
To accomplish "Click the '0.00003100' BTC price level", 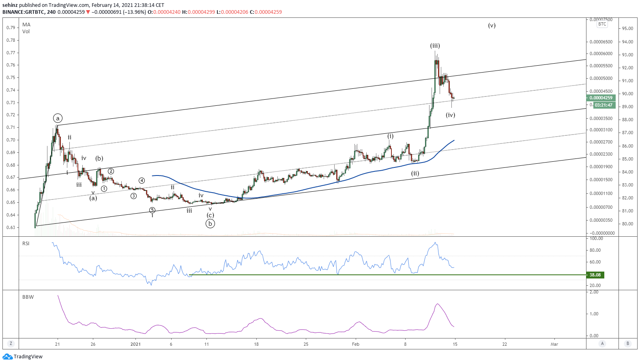I will (x=601, y=130).
